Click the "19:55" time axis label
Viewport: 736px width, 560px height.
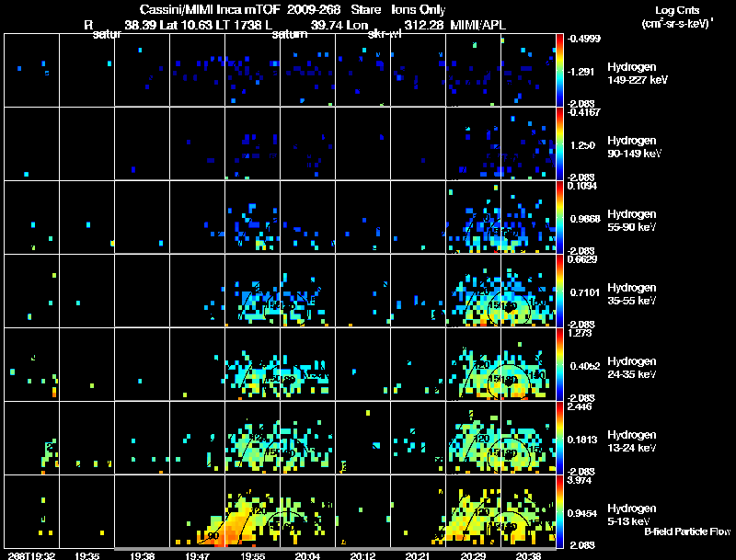click(x=252, y=555)
